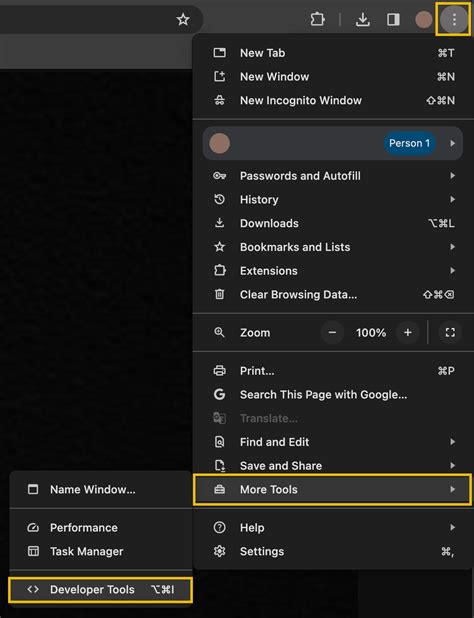Click the Help menu label
The image size is (474, 618).
click(252, 528)
